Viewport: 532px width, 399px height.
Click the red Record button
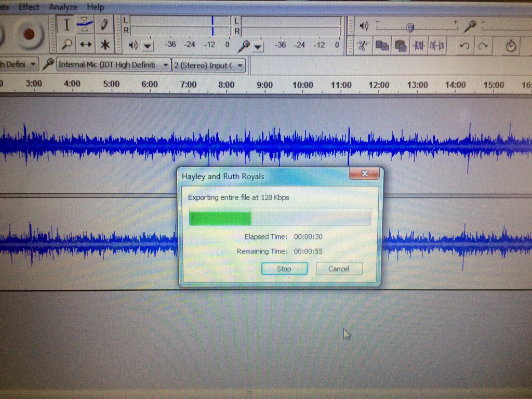click(x=29, y=34)
